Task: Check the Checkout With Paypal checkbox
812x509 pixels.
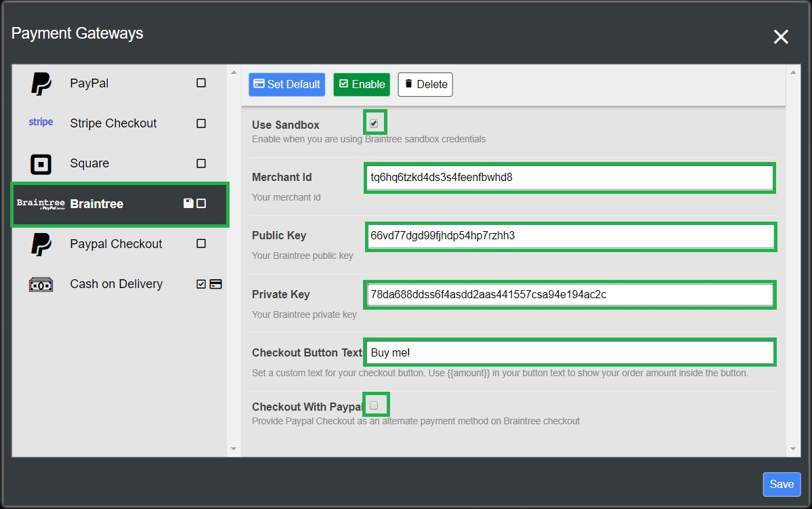Action: click(374, 405)
